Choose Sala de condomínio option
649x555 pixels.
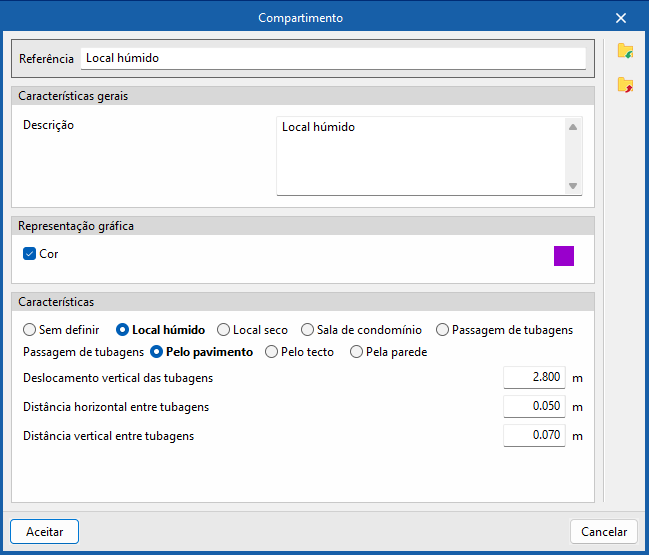point(308,330)
